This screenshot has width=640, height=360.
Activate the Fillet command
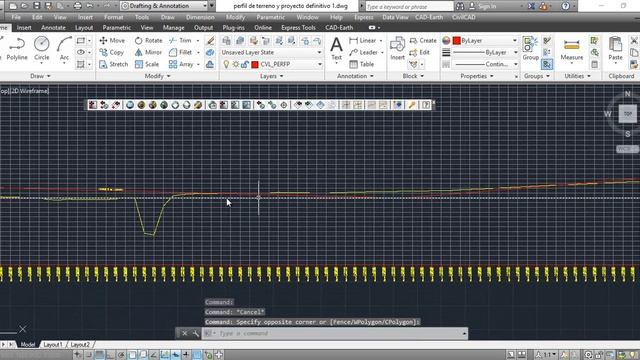tap(180, 52)
